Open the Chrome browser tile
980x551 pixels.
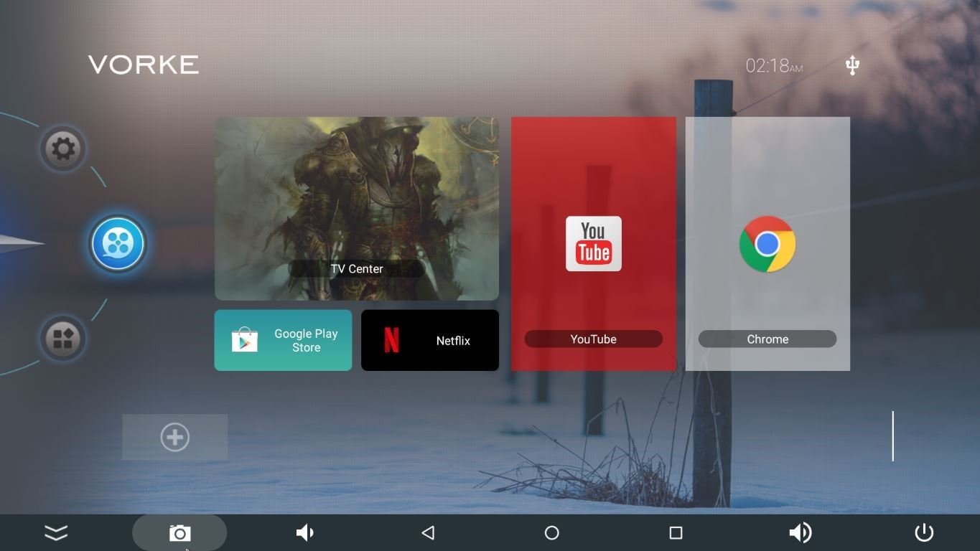tap(767, 244)
